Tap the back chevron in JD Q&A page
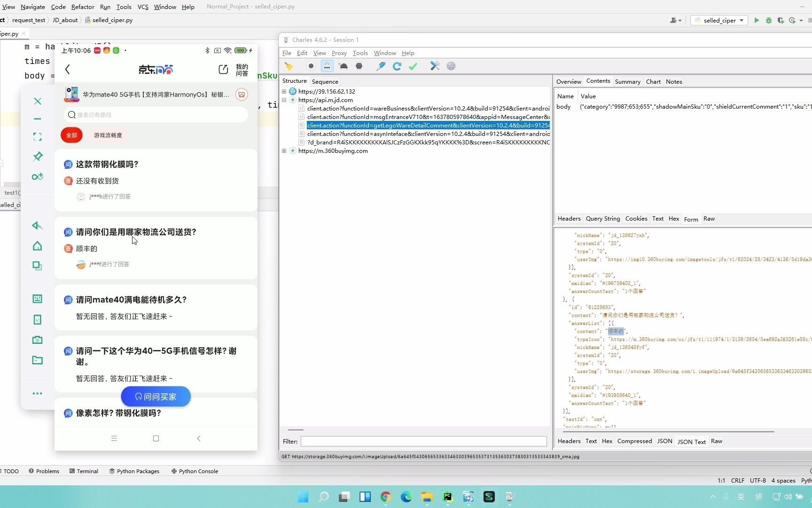The width and height of the screenshot is (812, 508). 68,70
